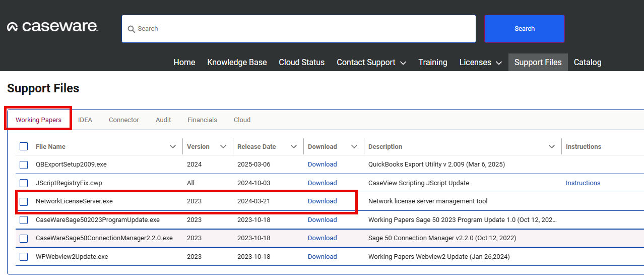Check the CaseWareSage502023ProgramUpdate.exe row checkbox
Image resolution: width=644 pixels, height=277 pixels.
(x=24, y=220)
